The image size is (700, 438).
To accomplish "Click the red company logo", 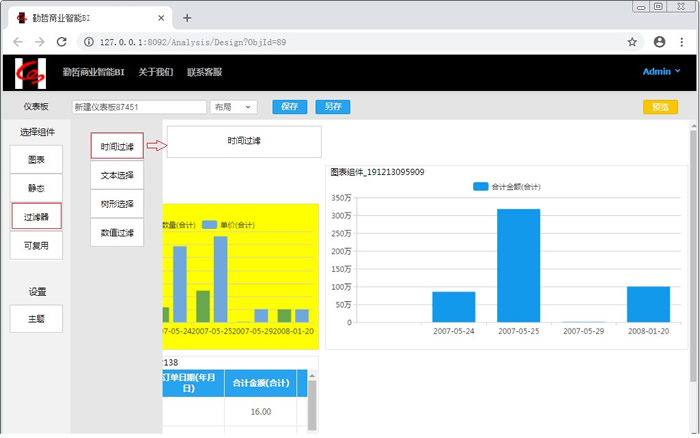I will [30, 72].
